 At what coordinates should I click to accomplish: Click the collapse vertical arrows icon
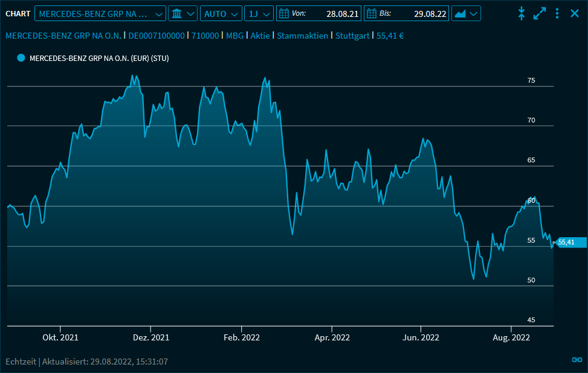coord(522,13)
